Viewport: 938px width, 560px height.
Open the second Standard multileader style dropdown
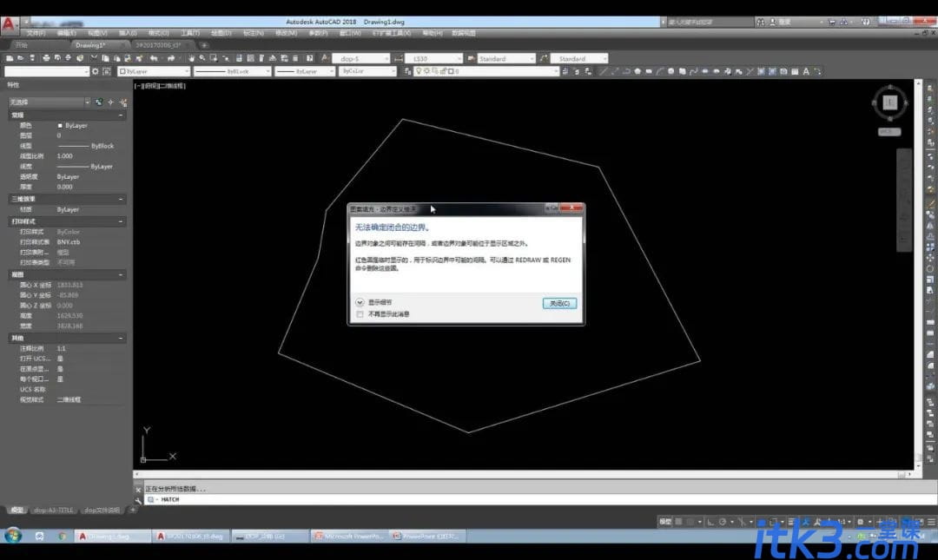(x=579, y=59)
